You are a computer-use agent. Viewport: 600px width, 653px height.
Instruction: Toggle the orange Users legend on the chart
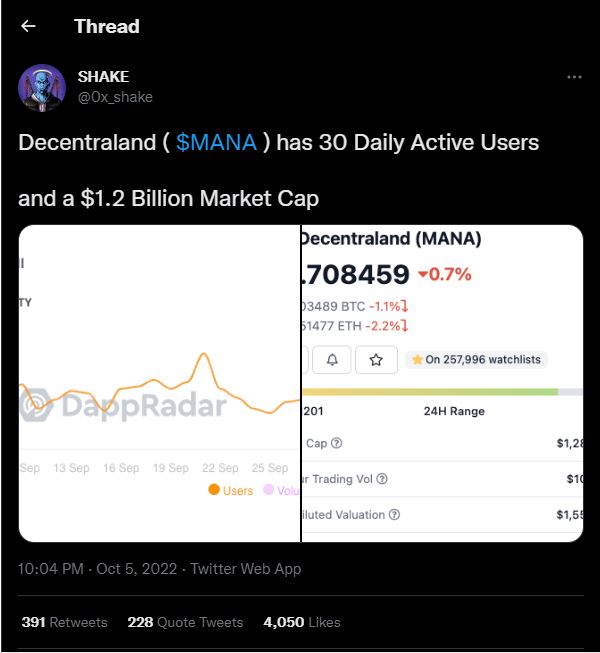[x=230, y=490]
